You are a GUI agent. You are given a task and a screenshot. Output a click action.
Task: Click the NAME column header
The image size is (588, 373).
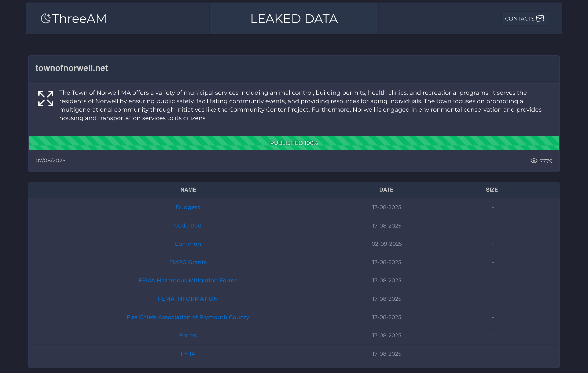click(x=188, y=190)
